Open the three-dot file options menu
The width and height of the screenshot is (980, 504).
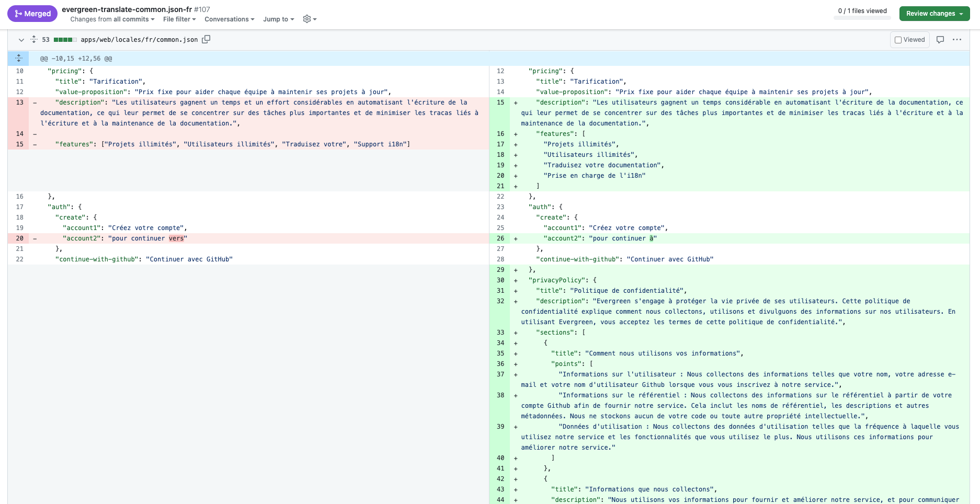(x=957, y=40)
